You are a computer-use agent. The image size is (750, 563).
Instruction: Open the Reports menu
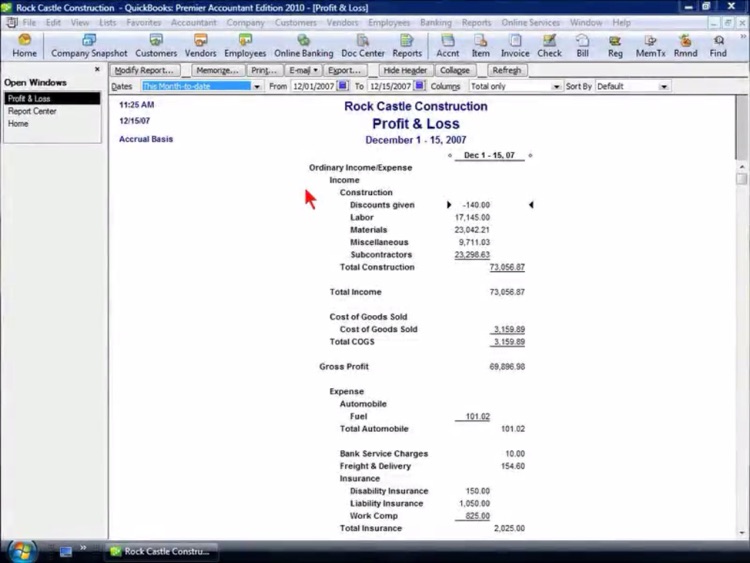(x=476, y=22)
